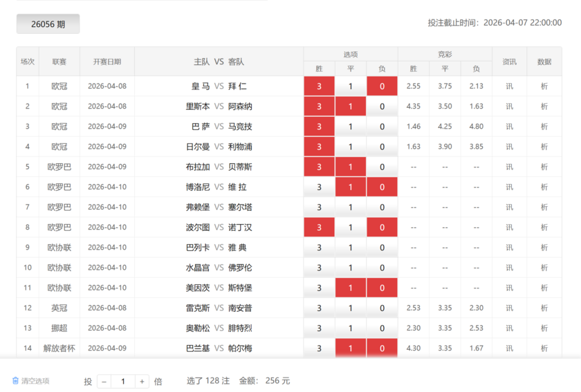The width and height of the screenshot is (581, 392).
Task: Toggle loss (0) for 里斯本 VS 阿森纳
Action: click(382, 106)
